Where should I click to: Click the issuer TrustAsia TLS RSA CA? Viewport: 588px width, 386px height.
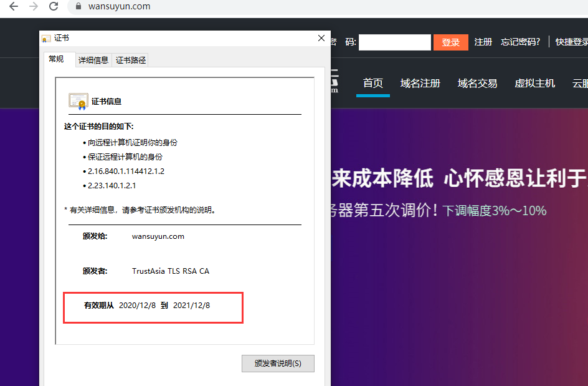[x=171, y=271]
